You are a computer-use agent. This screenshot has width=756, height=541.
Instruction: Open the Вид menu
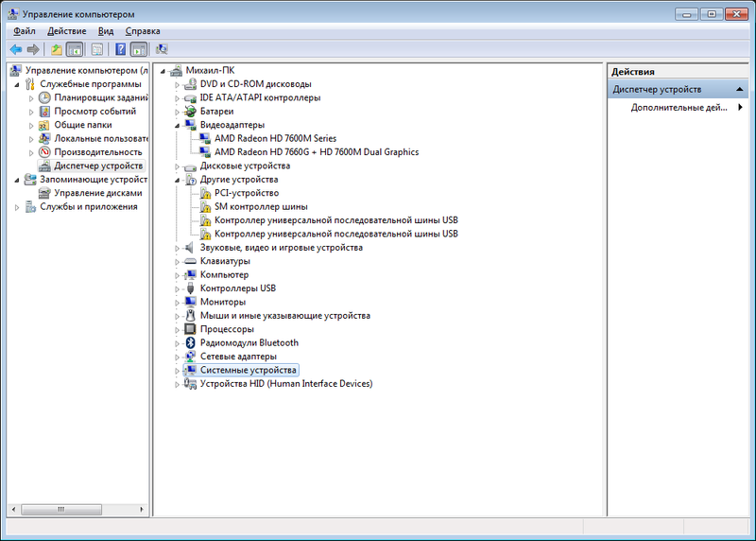[x=106, y=30]
